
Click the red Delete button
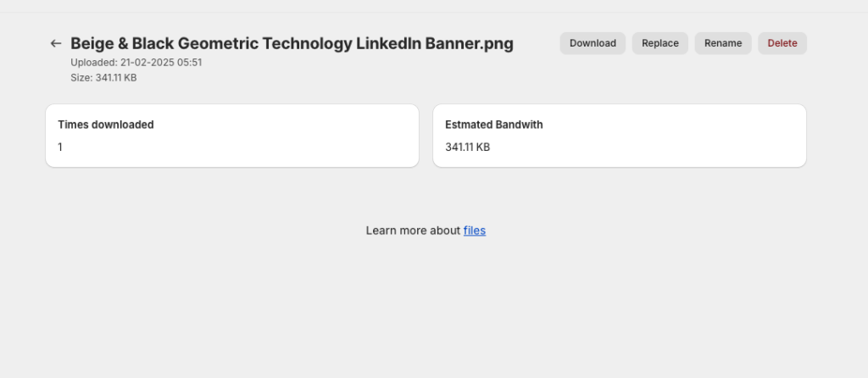pos(782,43)
